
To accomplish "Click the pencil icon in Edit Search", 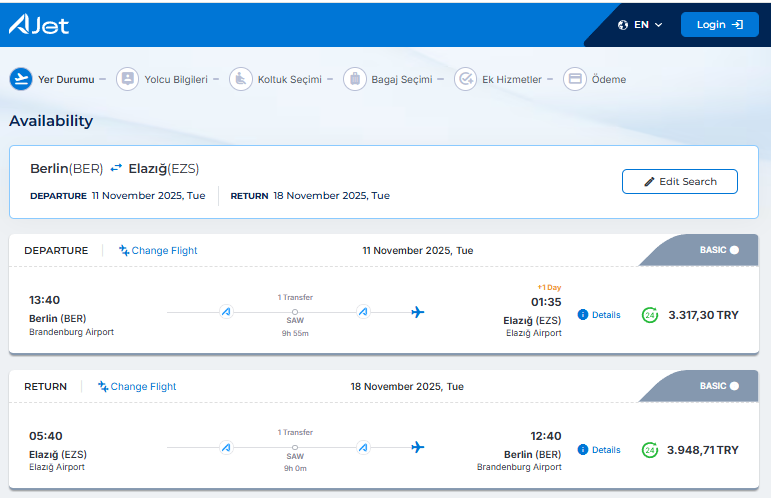I will [649, 182].
